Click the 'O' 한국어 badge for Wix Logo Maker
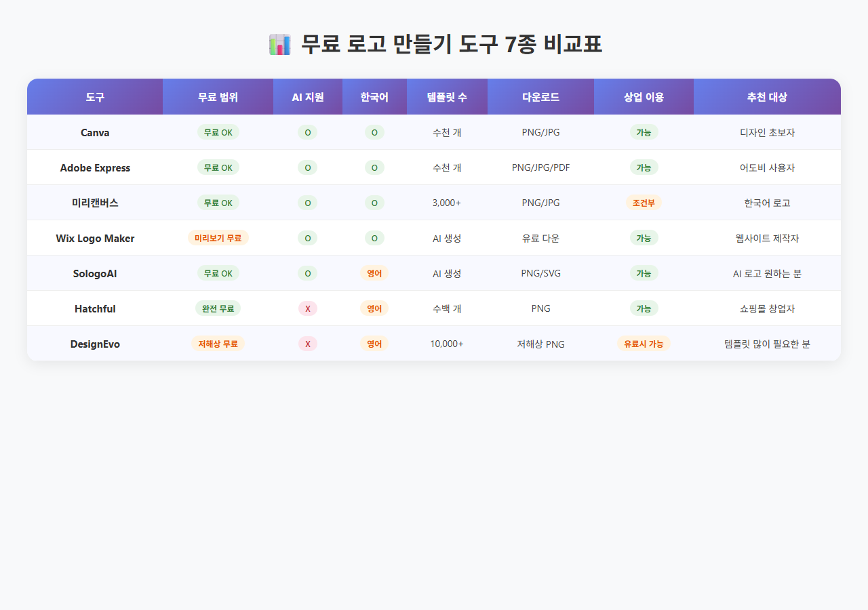This screenshot has width=868, height=610. (x=374, y=238)
